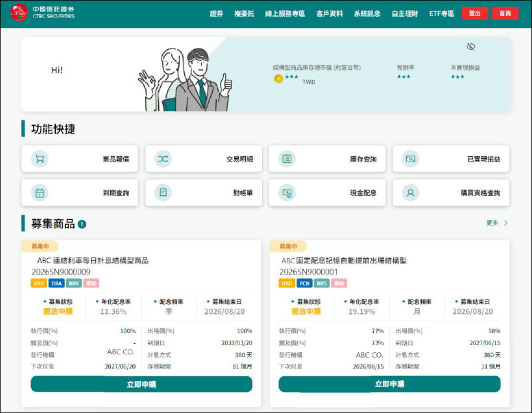Viewport: 532px width, 413px height.
Task: Click the cash dividend icon for 現金配息
Action: tap(287, 193)
